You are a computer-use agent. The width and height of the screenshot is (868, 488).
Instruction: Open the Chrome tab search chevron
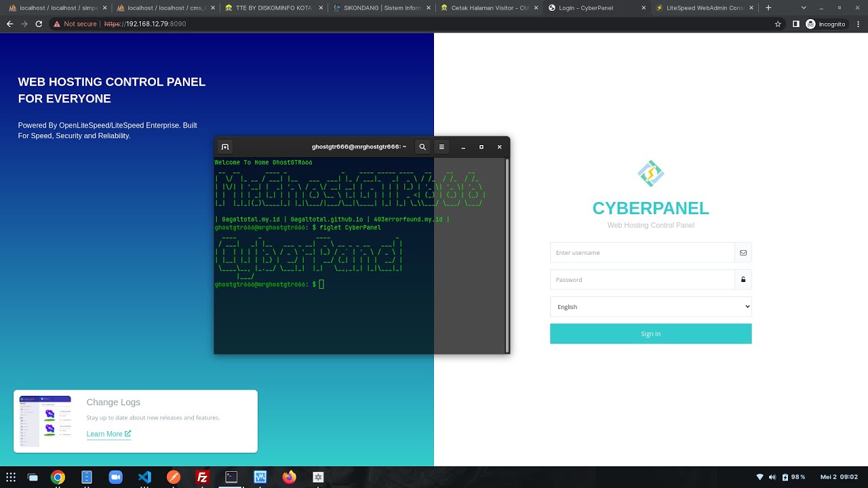pyautogui.click(x=803, y=7)
